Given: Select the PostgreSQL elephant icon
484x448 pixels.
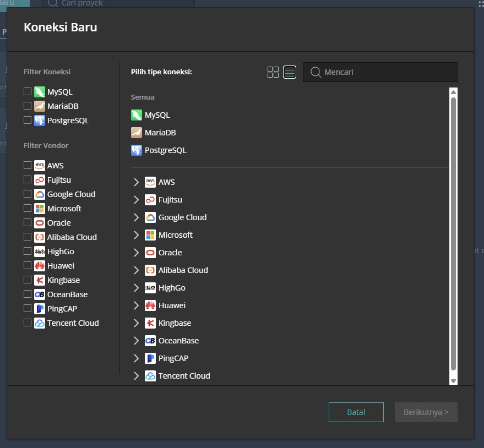Looking at the screenshot, I should point(136,150).
